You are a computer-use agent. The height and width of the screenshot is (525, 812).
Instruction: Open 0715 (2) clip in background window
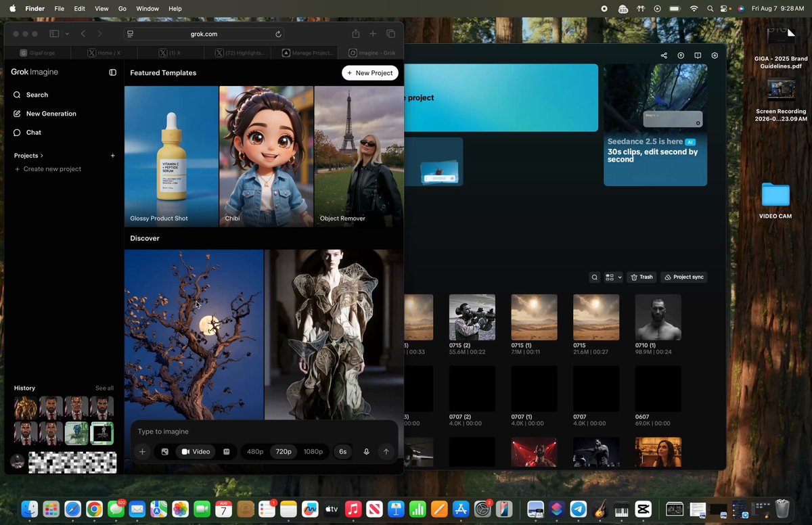472,317
